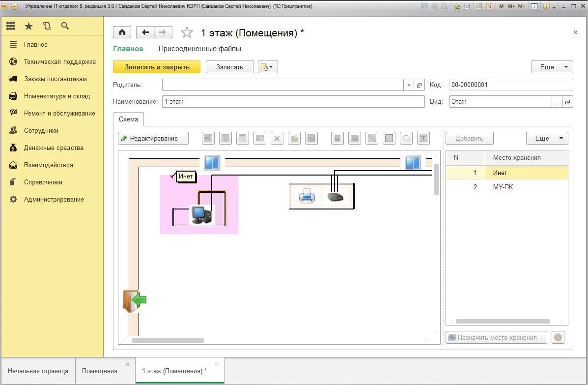Click the search magnifier icon
Screen dimensions: 588x385
[x=65, y=26]
